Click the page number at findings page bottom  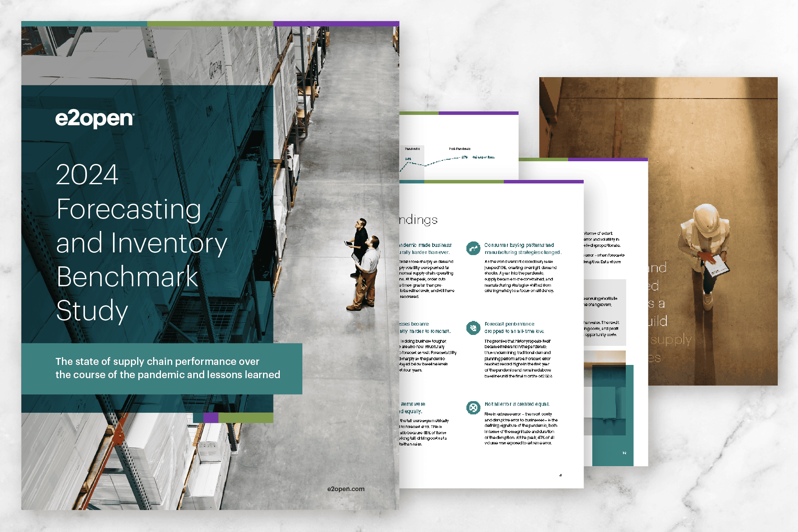pyautogui.click(x=560, y=475)
